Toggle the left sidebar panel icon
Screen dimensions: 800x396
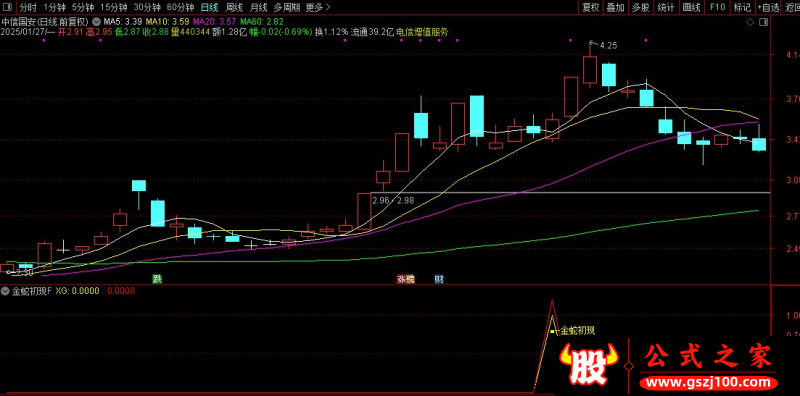pos(8,8)
